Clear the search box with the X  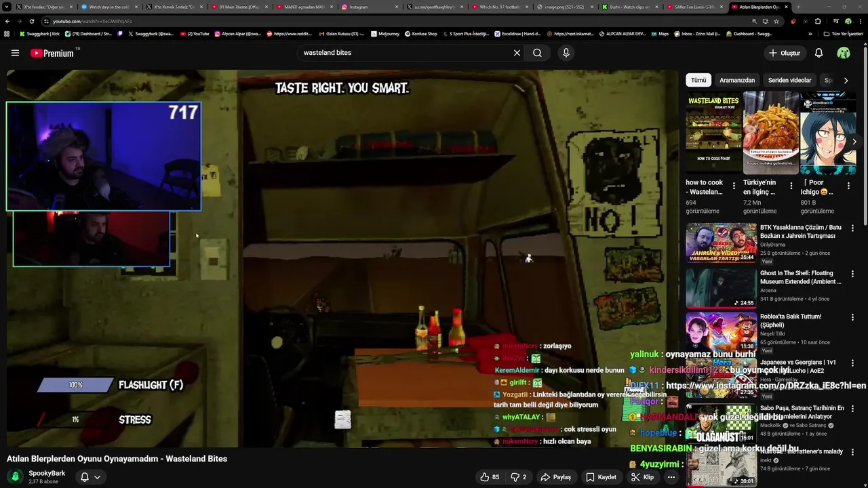coord(517,53)
